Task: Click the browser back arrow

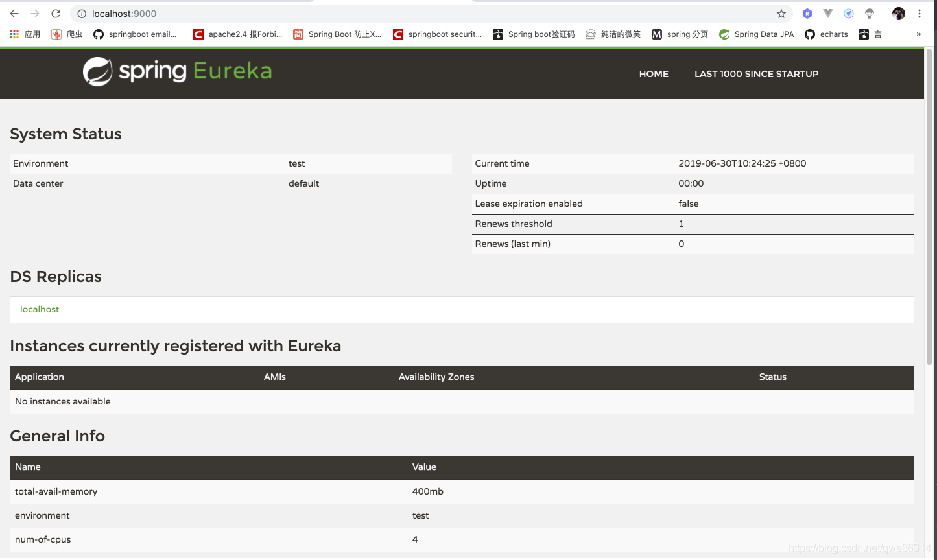Action: point(14,14)
